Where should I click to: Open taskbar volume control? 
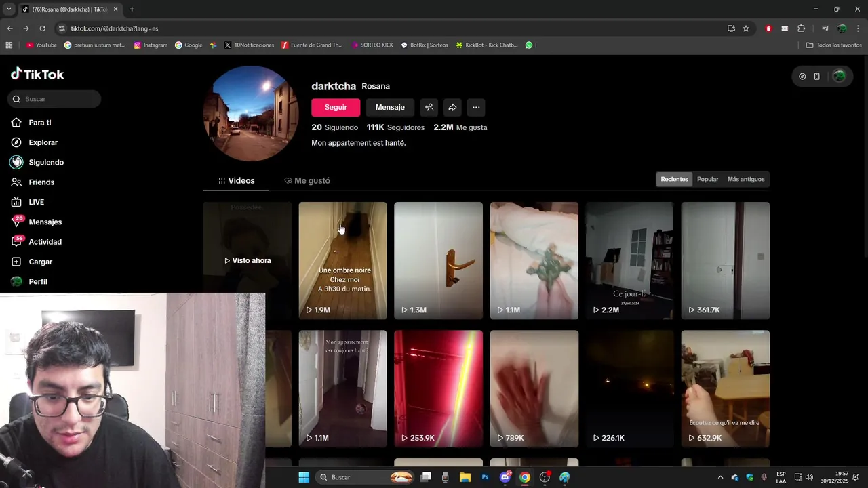(809, 477)
